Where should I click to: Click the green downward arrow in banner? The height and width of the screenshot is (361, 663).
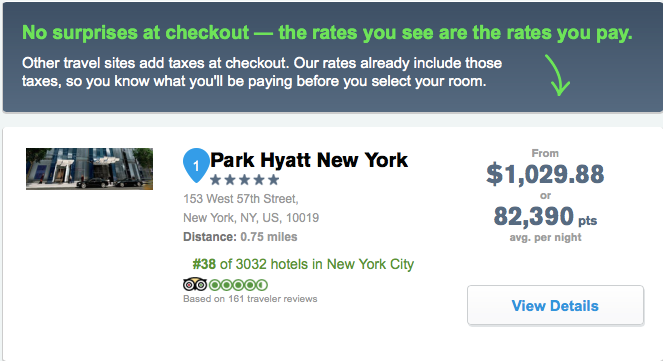tap(558, 75)
